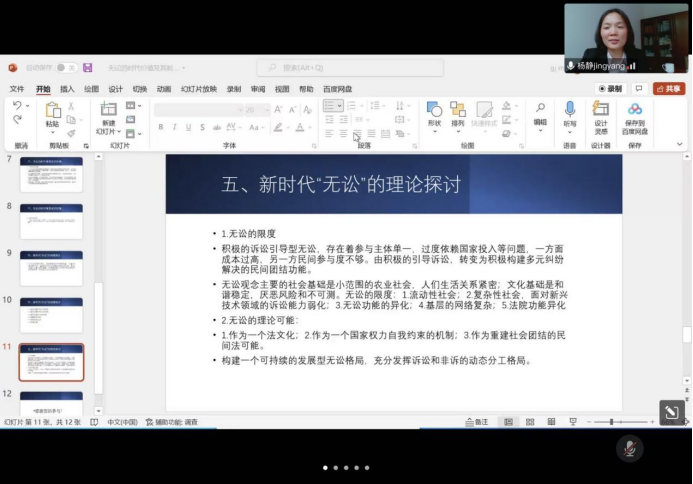Screen dimensions: 693x484
Task: Toggle the Notes pane in status bar
Action: point(478,422)
